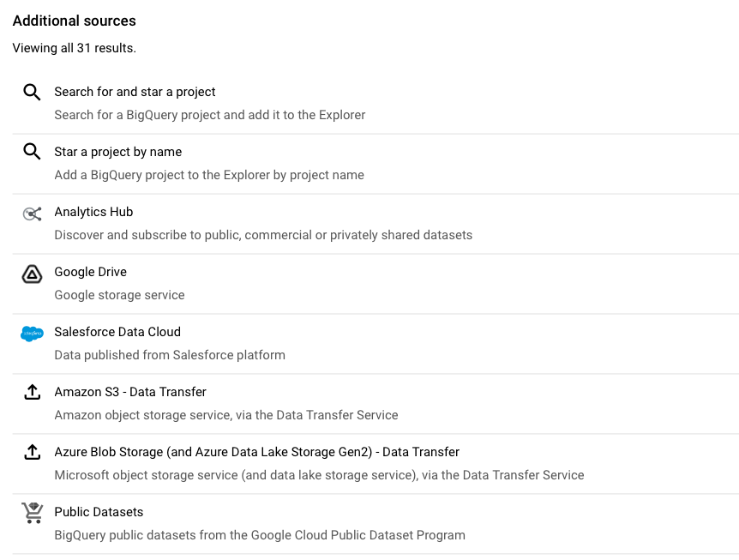Click the Google storage service description
Screen dimensions: 739x560
click(x=119, y=295)
